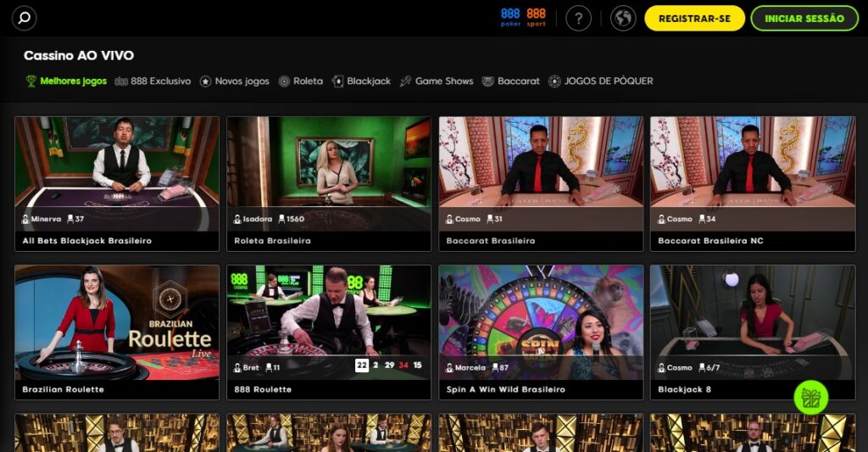
Task: Open the 888 sport logo link
Action: pos(536,17)
